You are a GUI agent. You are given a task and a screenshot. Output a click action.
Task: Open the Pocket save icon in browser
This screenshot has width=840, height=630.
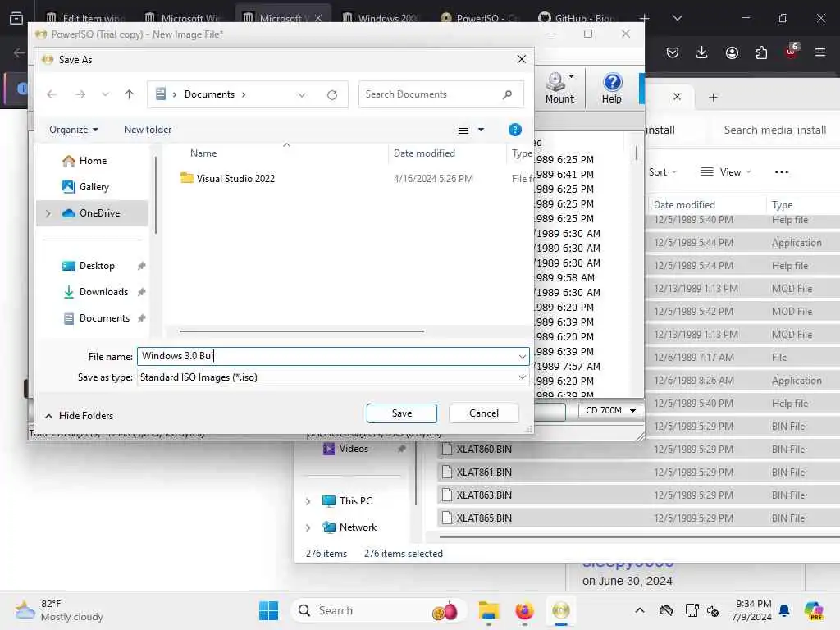point(673,52)
